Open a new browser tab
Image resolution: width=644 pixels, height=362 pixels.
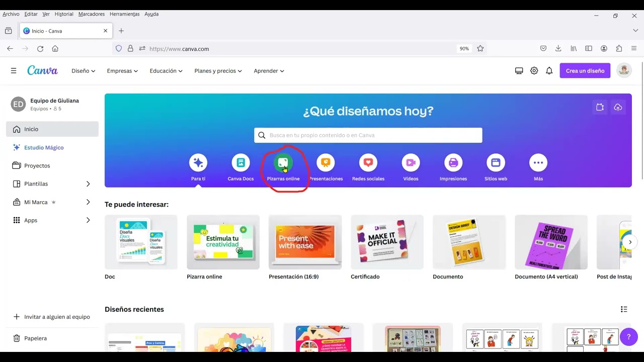click(121, 31)
